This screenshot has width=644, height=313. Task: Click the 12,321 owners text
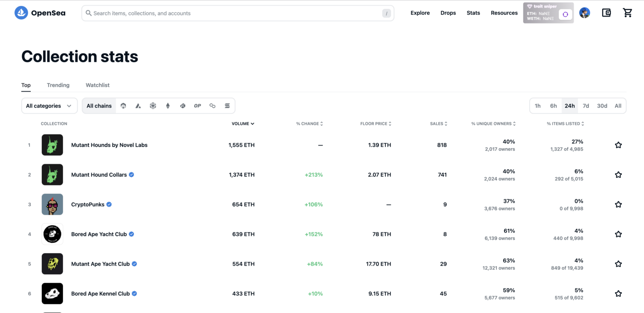pos(499,268)
